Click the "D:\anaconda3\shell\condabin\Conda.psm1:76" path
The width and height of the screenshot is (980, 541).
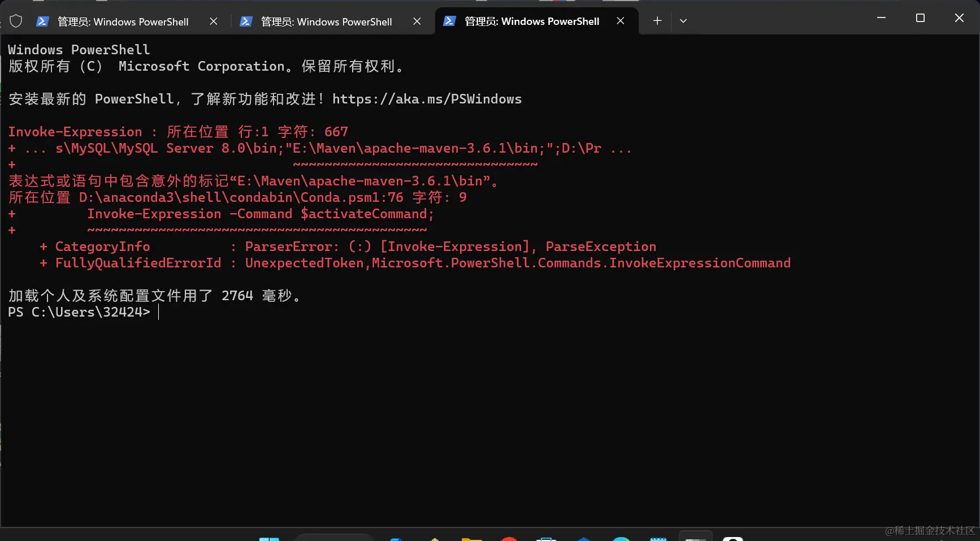(x=241, y=197)
